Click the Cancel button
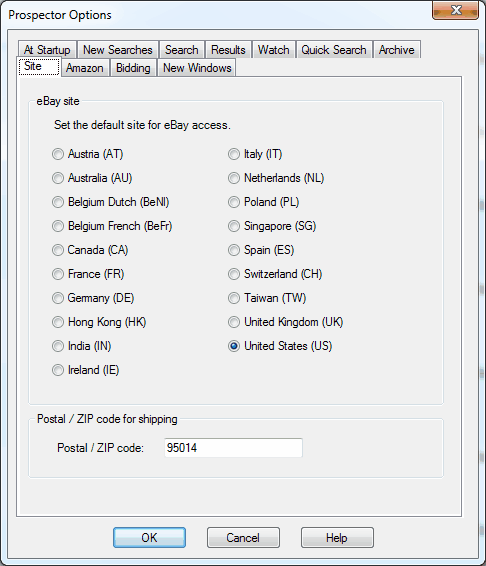486x566 pixels. click(x=243, y=538)
